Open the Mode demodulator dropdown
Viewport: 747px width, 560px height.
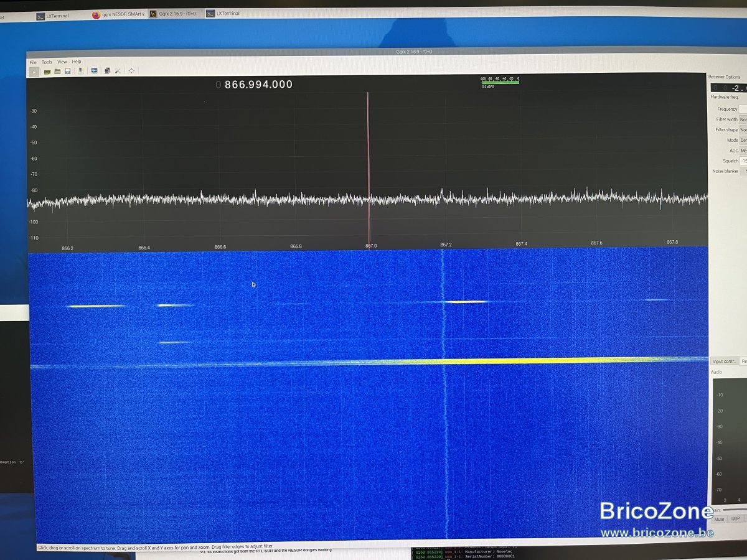743,141
